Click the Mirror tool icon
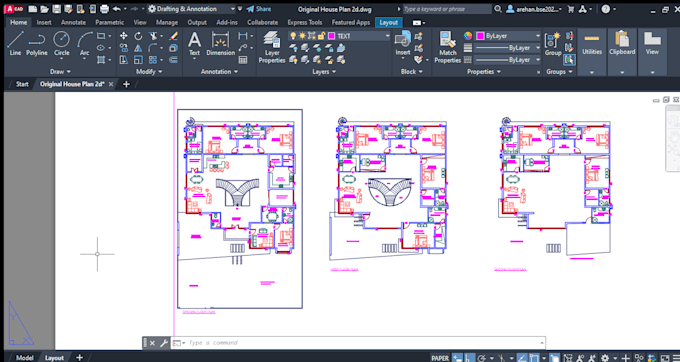The width and height of the screenshot is (680, 362). (138, 48)
